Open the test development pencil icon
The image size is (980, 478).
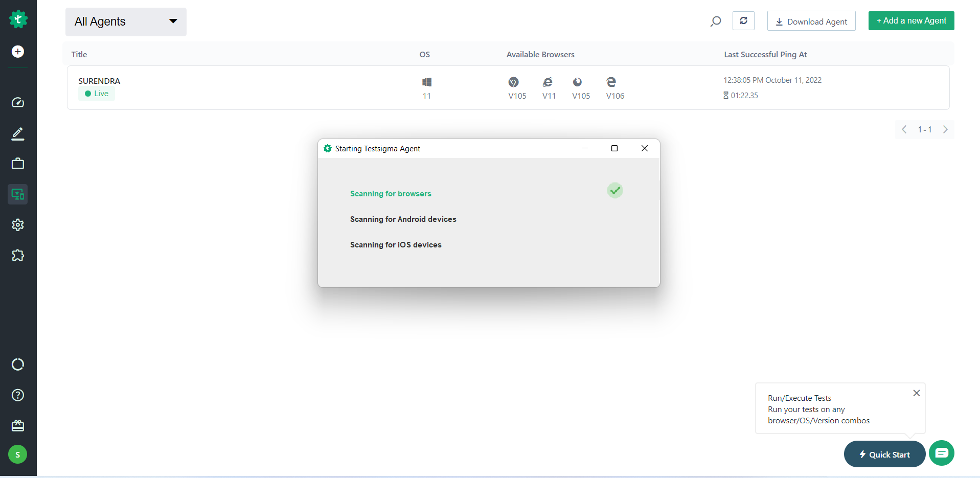[18, 133]
